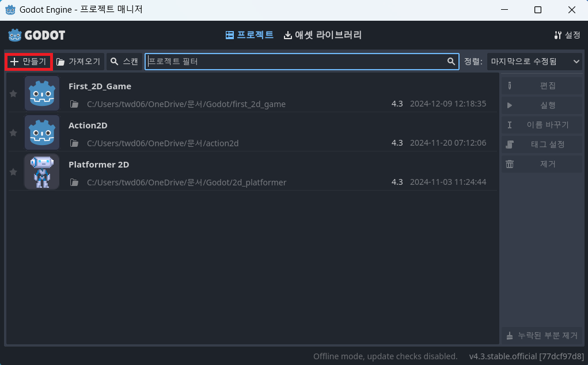Screen dimensions: 588x365
Task: Toggle favorite star for First_2D_Game
Action: (13, 94)
